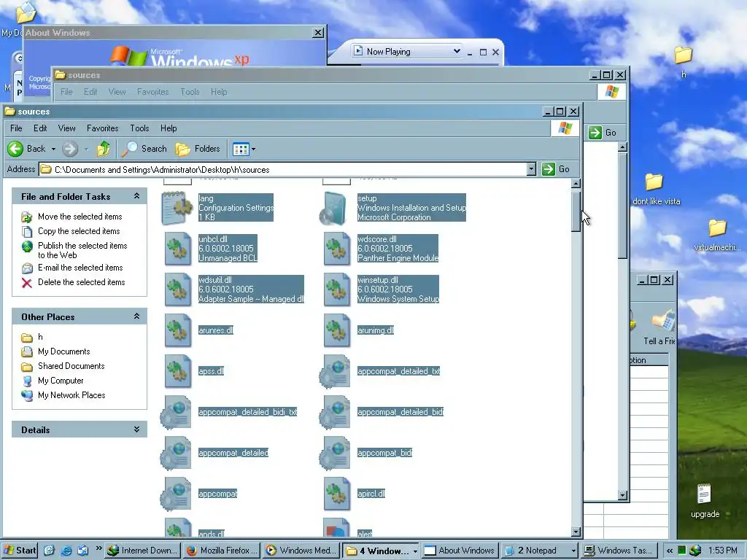Open the Help menu in front window
This screenshot has width=747, height=560.
pos(169,128)
